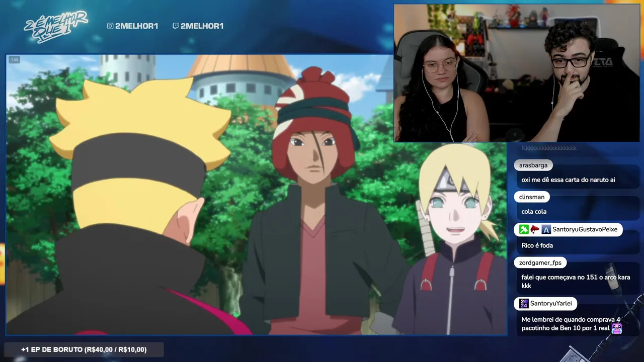This screenshot has width=644, height=362.
Task: Click message 'Me lembrei de quando comprava 4'
Action: 572,324
